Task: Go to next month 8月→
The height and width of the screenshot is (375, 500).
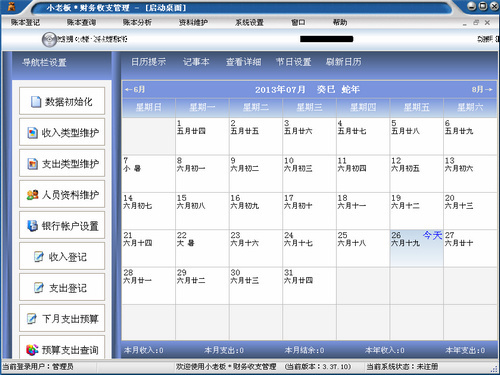Action: 482,89
